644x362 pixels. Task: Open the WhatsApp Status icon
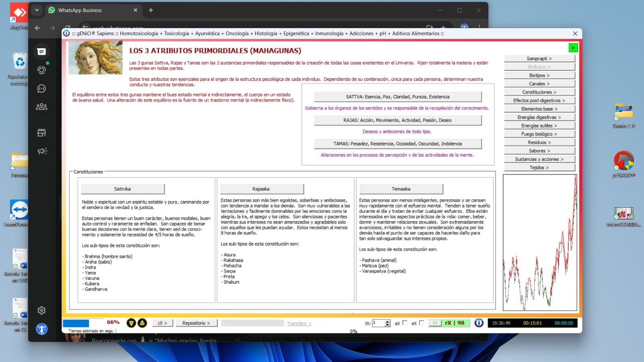click(x=41, y=70)
